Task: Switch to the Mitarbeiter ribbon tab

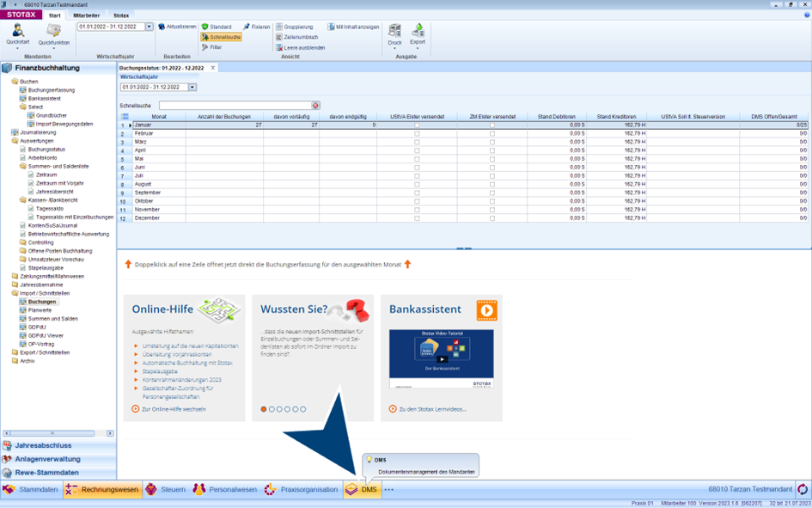Action: (x=85, y=15)
